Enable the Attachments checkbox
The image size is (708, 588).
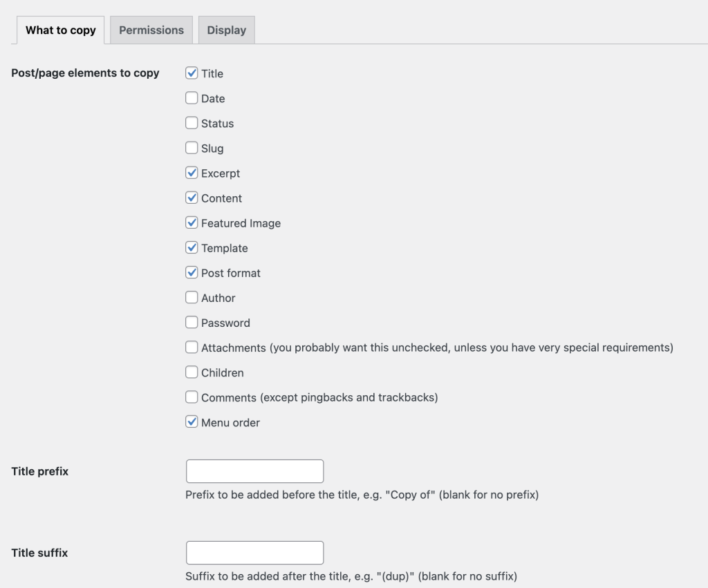pos(192,347)
